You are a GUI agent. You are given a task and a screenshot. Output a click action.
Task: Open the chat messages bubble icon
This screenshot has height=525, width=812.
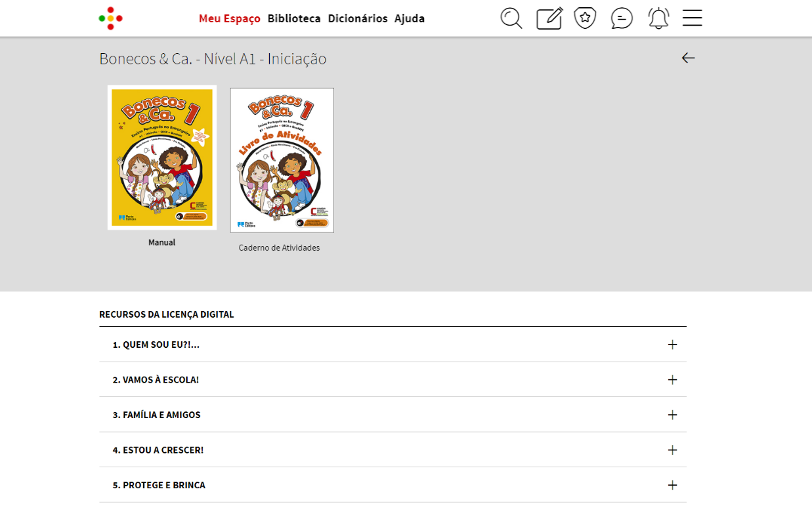tap(622, 18)
